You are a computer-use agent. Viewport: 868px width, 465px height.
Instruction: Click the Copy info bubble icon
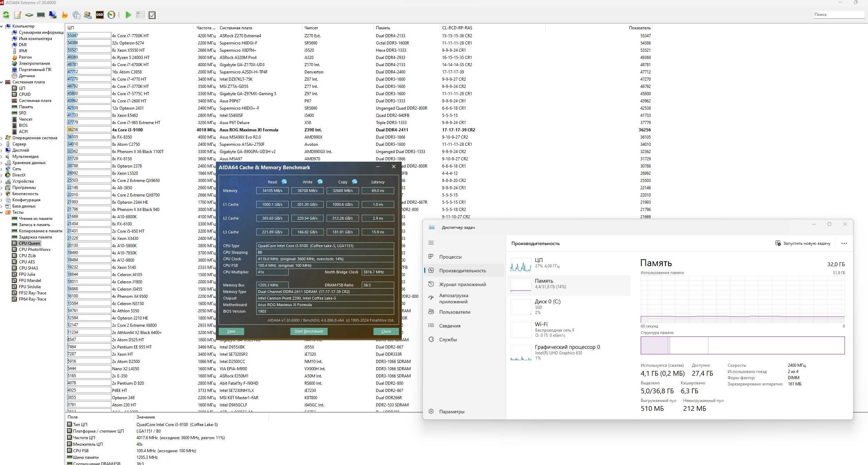coord(355,182)
